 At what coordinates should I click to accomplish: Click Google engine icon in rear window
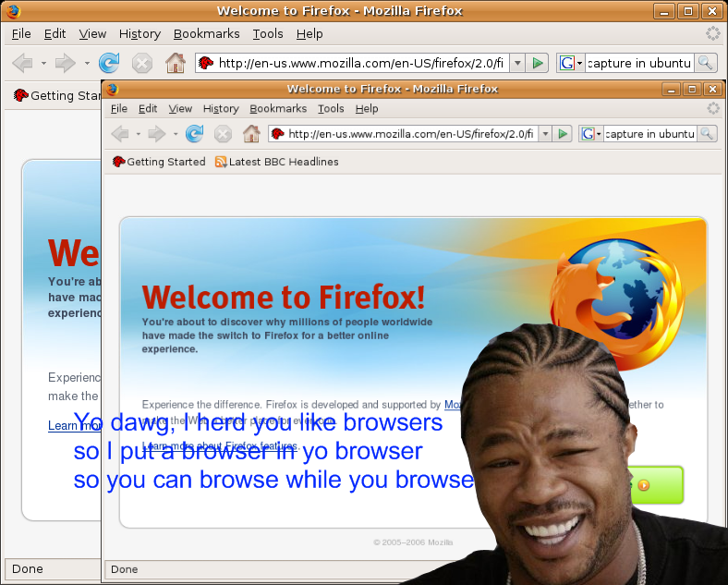[567, 63]
